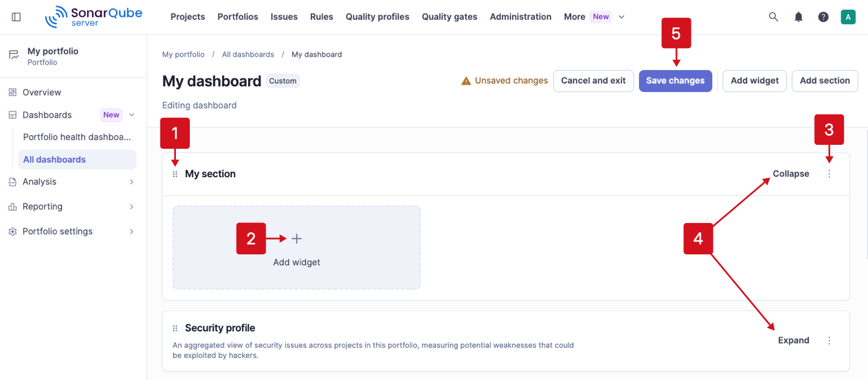Viewport: 868px width, 380px height.
Task: Click the My dashboard page title
Action: (x=212, y=81)
